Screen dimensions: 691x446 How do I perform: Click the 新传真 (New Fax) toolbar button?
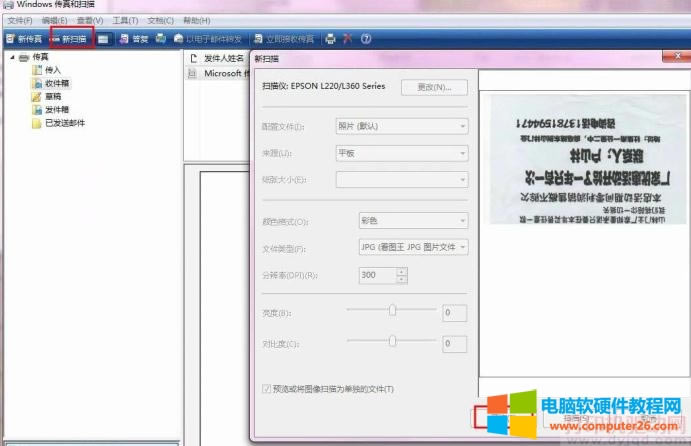coord(24,39)
